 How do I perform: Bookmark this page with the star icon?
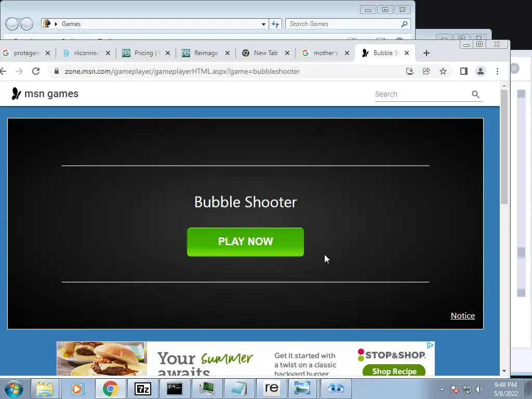[443, 71]
